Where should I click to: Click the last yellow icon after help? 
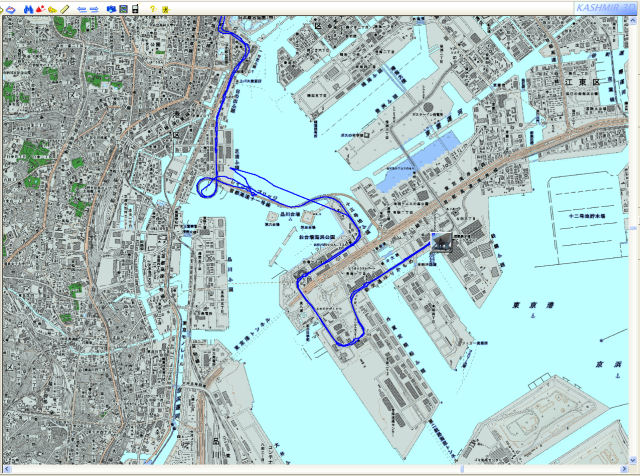click(164, 8)
